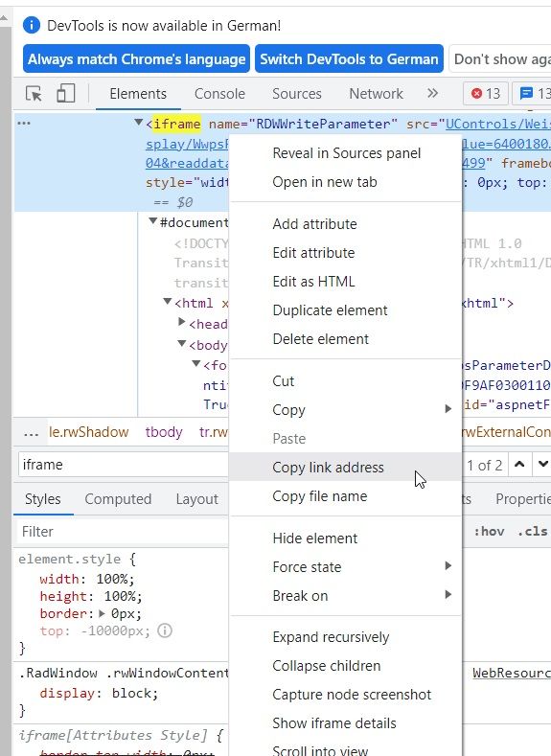This screenshot has height=756, width=551.
Task: Focus the styles Filter field
Action: pos(123,532)
